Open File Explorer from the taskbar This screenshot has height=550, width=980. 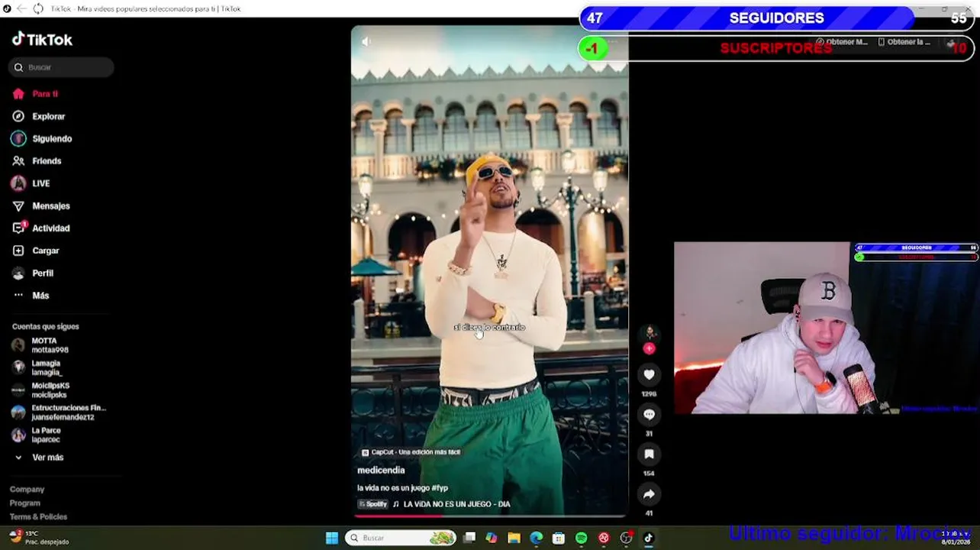pyautogui.click(x=514, y=538)
